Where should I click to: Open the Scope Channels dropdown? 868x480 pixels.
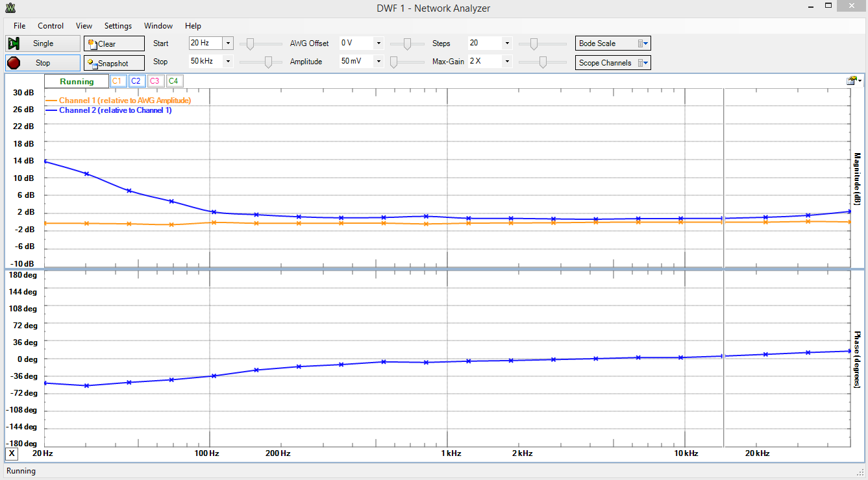(x=613, y=63)
